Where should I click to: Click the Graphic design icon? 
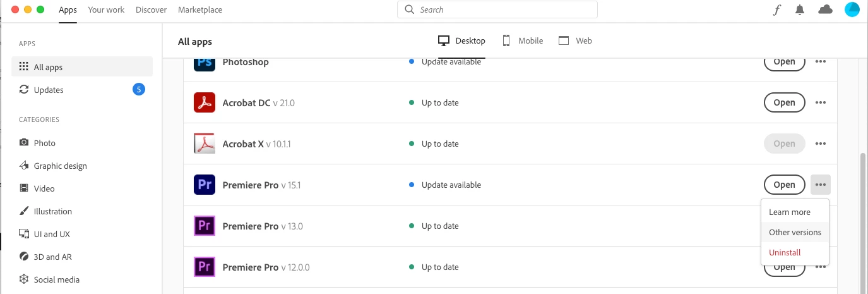(24, 166)
